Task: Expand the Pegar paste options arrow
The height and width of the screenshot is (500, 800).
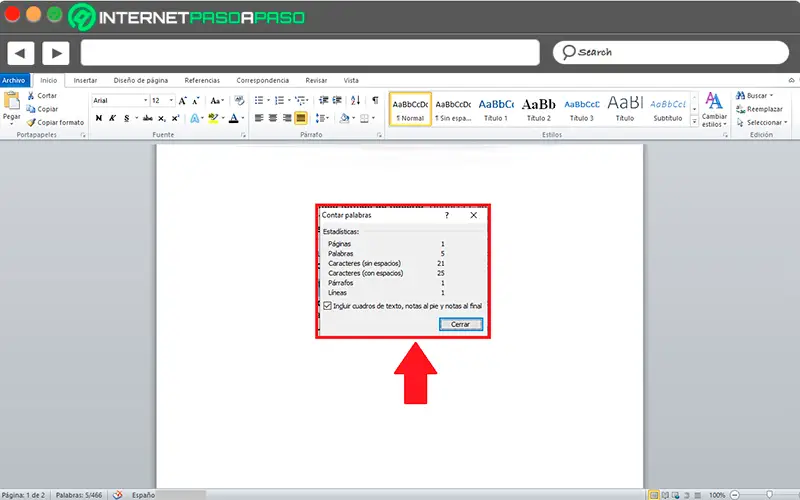Action: (x=11, y=124)
